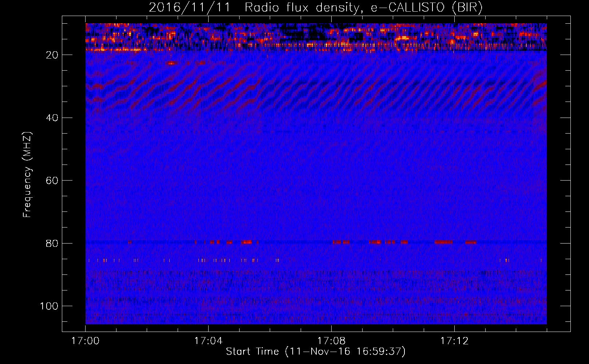Click the 'Start Time (11-Nov-16 16:59:37)' axis label
589x364 pixels.
tap(316, 352)
